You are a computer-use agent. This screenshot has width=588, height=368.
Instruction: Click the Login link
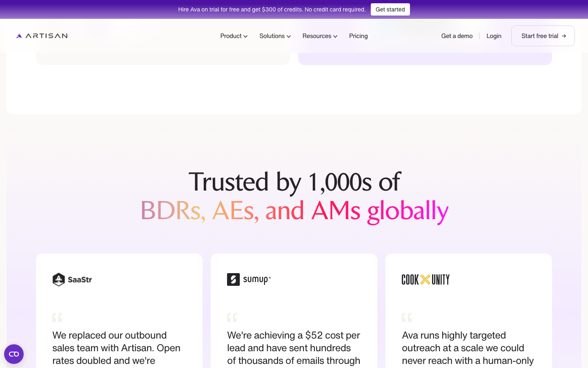coord(494,36)
